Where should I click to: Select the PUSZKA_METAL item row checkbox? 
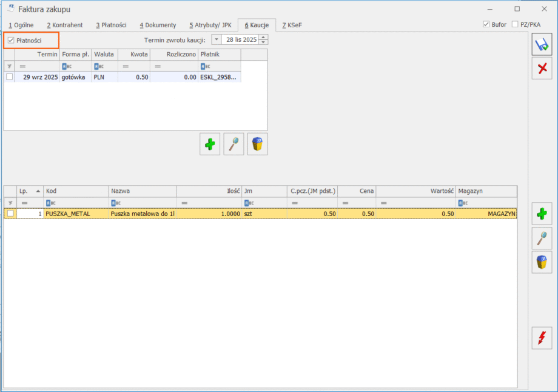pos(10,214)
